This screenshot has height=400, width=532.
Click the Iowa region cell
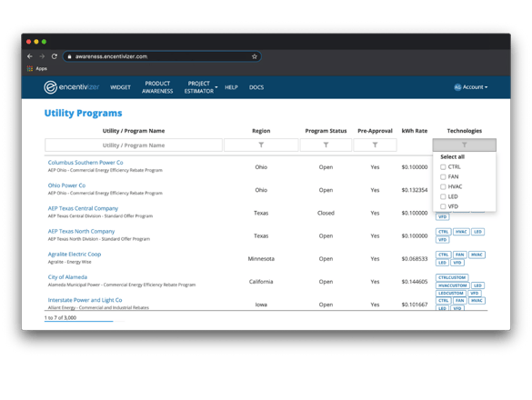pos(261,305)
